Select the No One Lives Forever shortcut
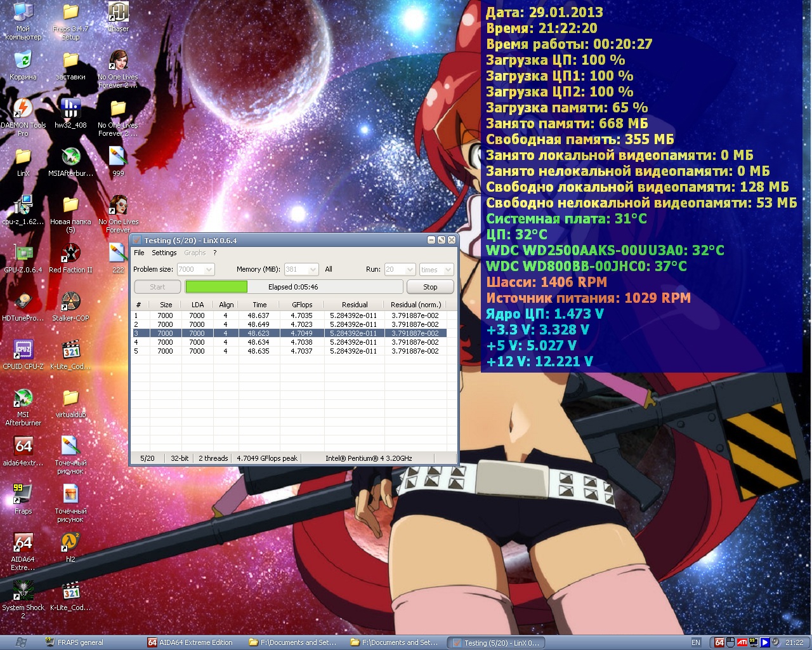 (x=118, y=214)
